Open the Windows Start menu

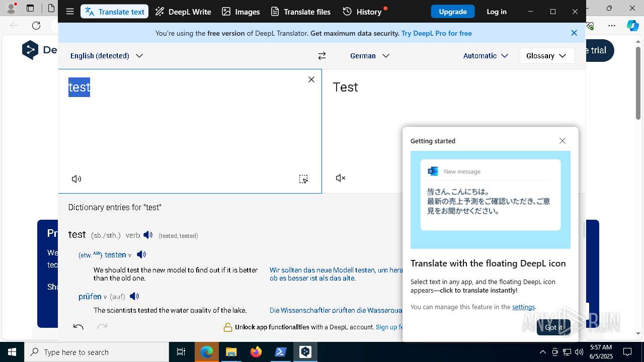(x=12, y=352)
